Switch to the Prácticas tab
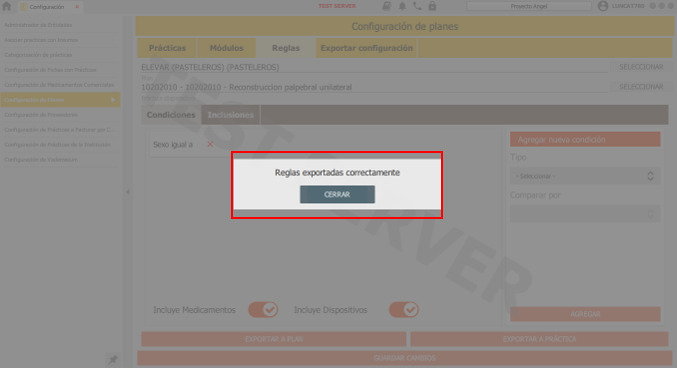 tap(167, 48)
